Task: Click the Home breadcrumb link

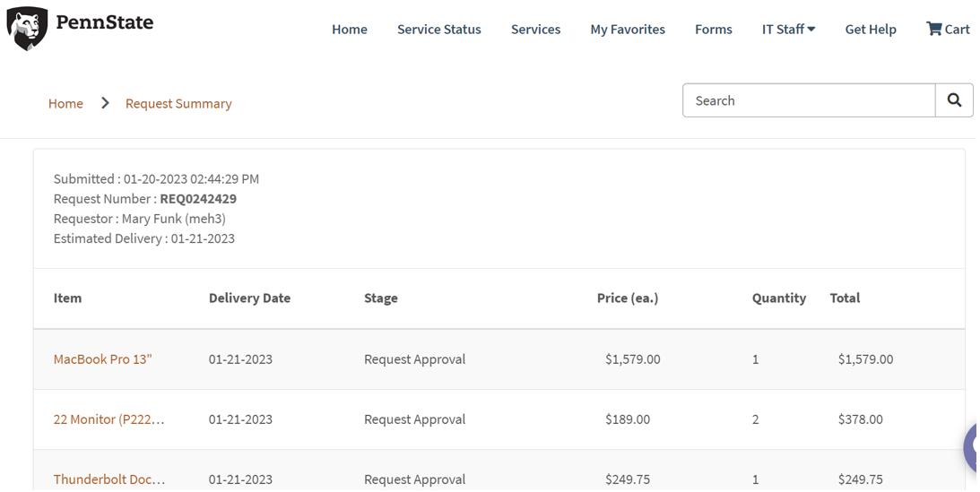Action: tap(65, 104)
